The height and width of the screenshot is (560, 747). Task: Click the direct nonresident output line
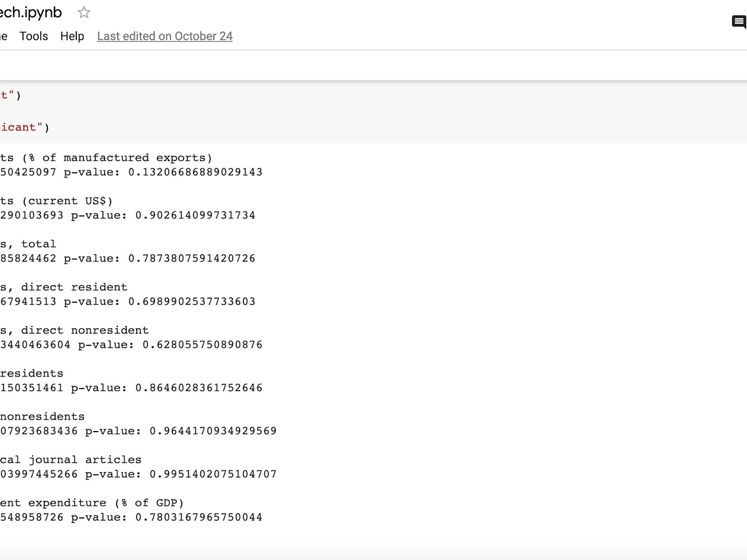pos(131,344)
